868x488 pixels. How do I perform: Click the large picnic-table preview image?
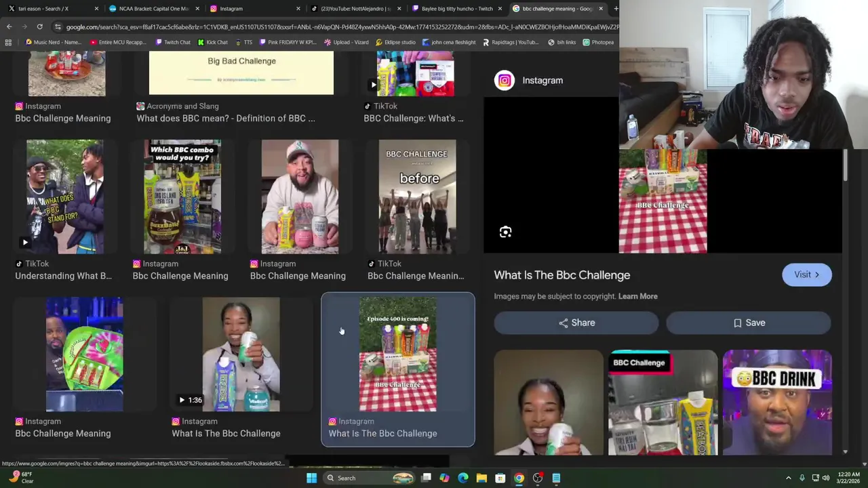pos(663,201)
